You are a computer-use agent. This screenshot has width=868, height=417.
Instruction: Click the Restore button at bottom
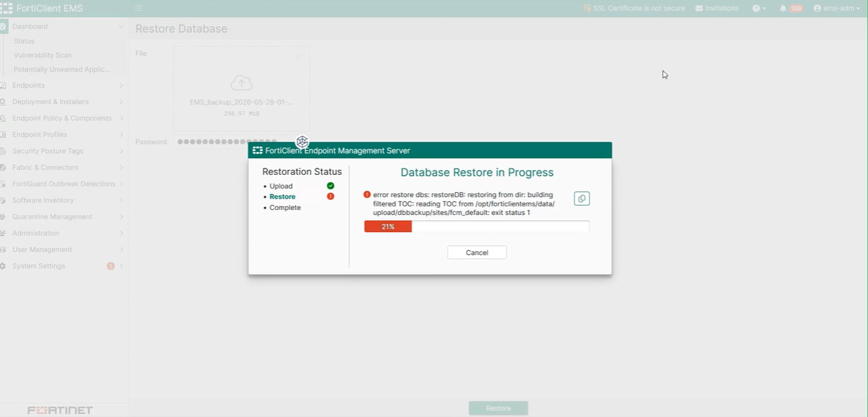pos(498,408)
